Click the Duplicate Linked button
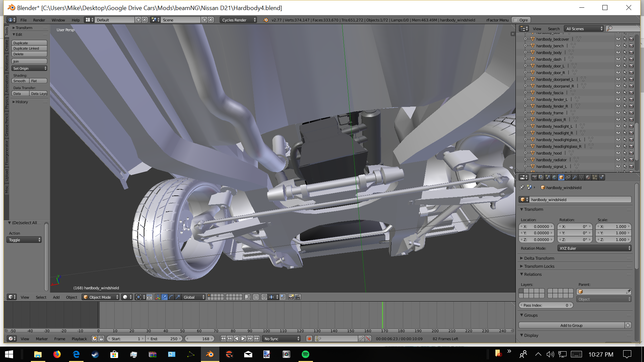Image resolution: width=644 pixels, height=362 pixels. pos(29,48)
